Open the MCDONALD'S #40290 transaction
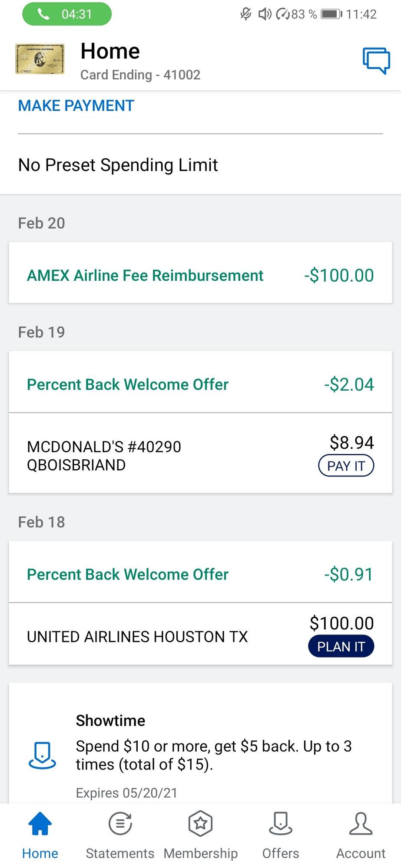The width and height of the screenshot is (401, 868). point(200,453)
